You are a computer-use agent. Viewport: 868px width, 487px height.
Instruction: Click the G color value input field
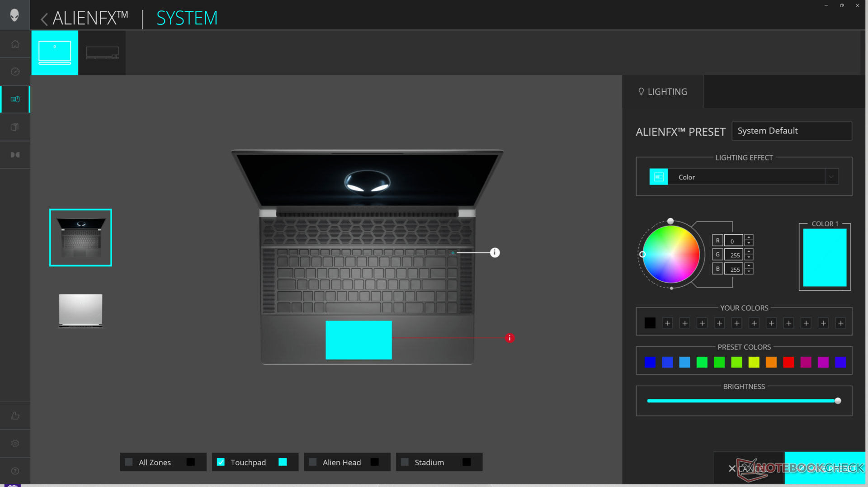pos(733,255)
